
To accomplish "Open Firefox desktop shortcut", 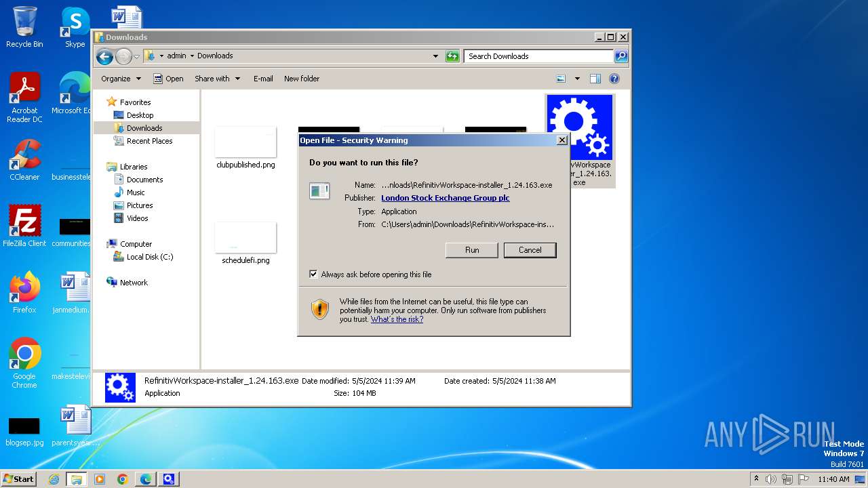I will coord(24,293).
